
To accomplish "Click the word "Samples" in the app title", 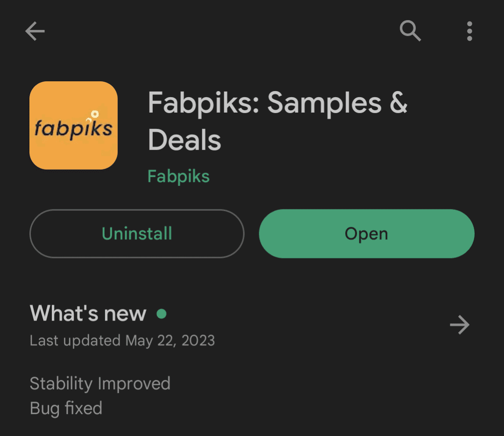I will [x=324, y=102].
